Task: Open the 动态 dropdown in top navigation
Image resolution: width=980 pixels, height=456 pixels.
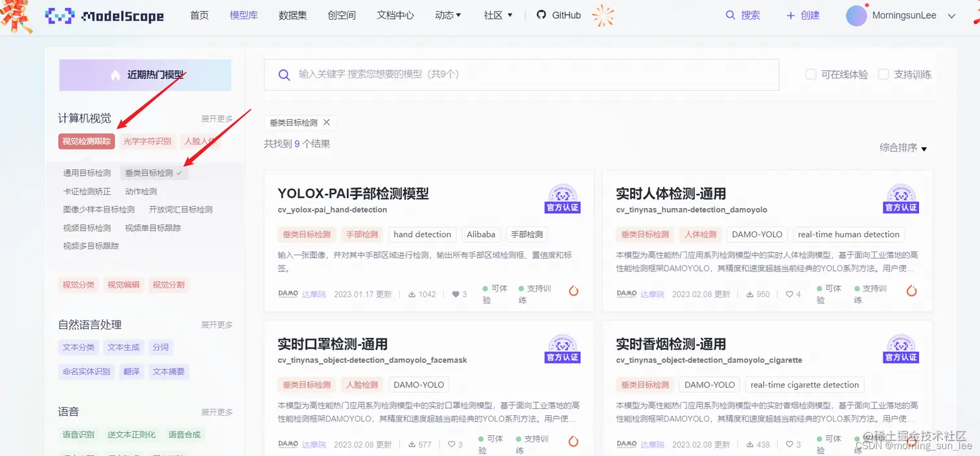Action: coord(447,15)
